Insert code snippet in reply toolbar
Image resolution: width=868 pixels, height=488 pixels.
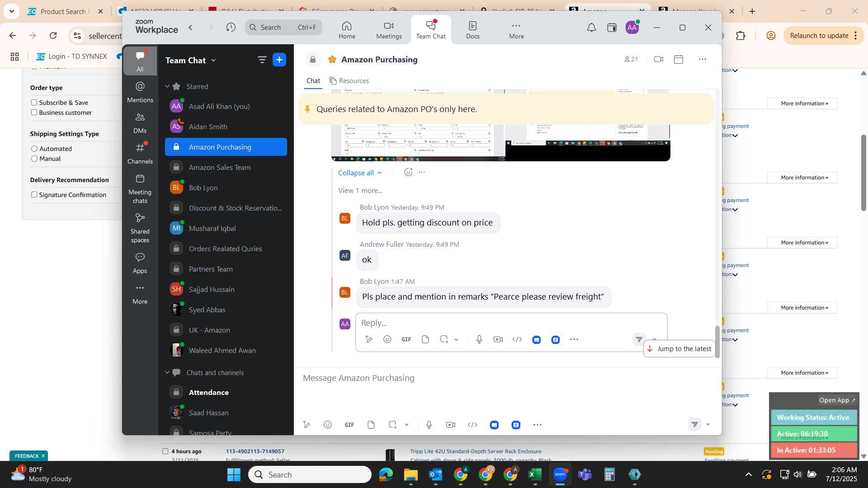coord(517,339)
